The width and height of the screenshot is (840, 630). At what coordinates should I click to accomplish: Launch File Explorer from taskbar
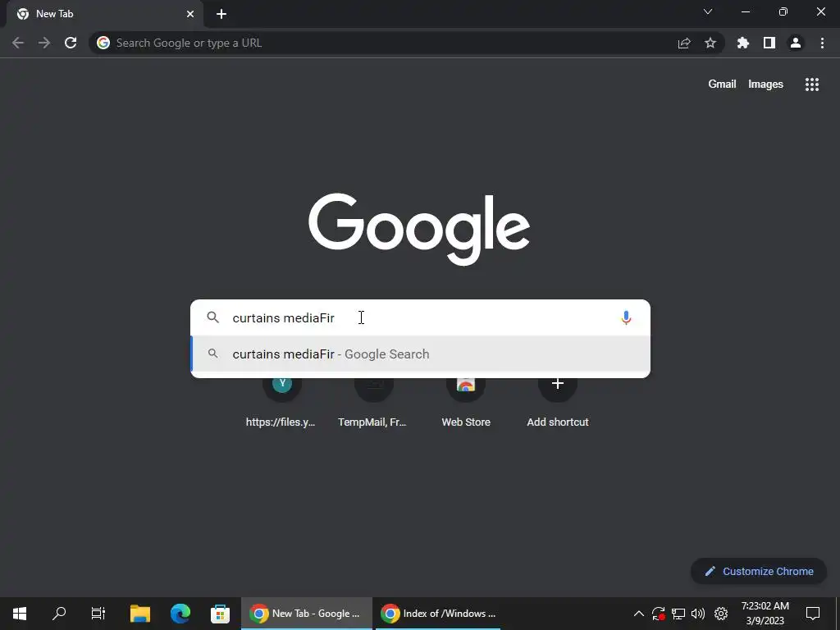click(x=140, y=614)
